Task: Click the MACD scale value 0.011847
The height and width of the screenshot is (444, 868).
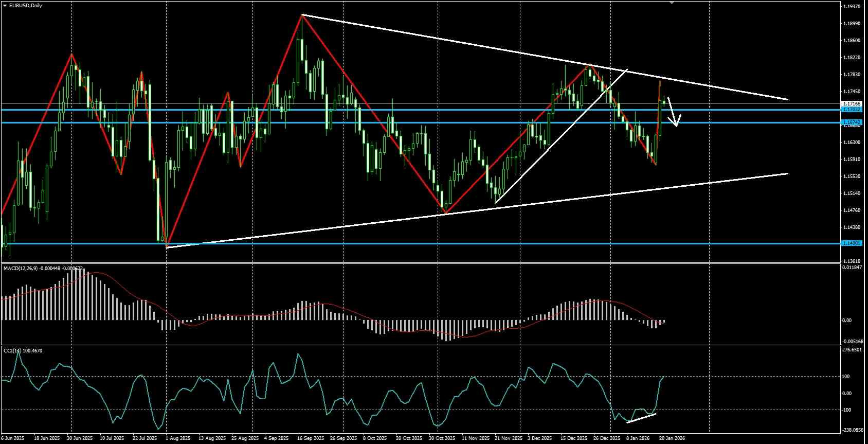Action: click(853, 268)
